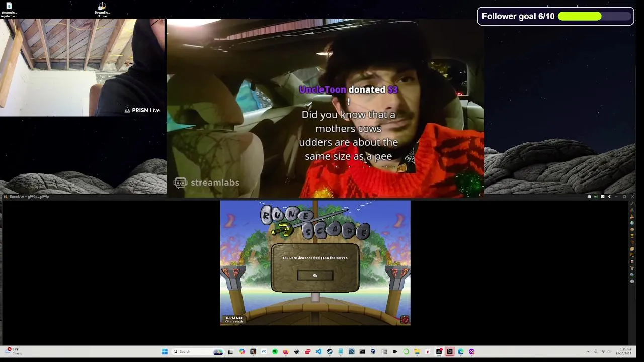Open RuneLite configuration wrench icon
This screenshot has width=644, height=362.
click(x=632, y=203)
